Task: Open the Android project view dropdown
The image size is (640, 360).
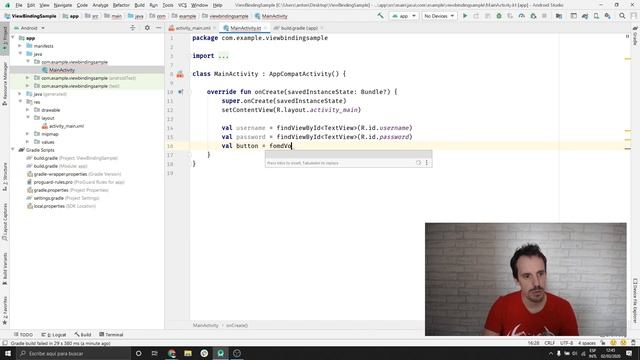Action: click(x=29, y=28)
